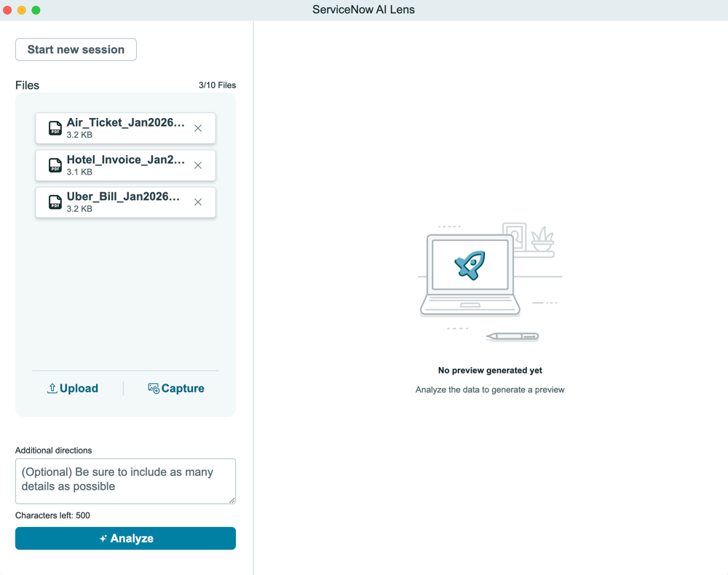Screen dimensions: 728x575
Task: Click the Start new session button
Action: coord(76,49)
